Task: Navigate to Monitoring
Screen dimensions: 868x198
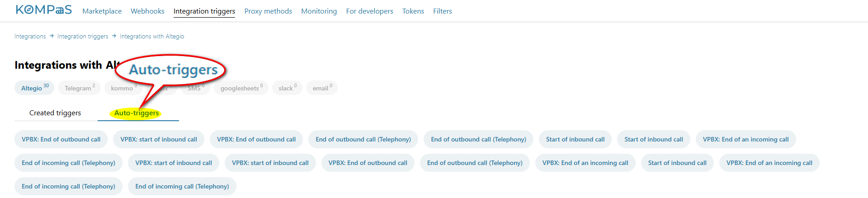Action: click(319, 11)
